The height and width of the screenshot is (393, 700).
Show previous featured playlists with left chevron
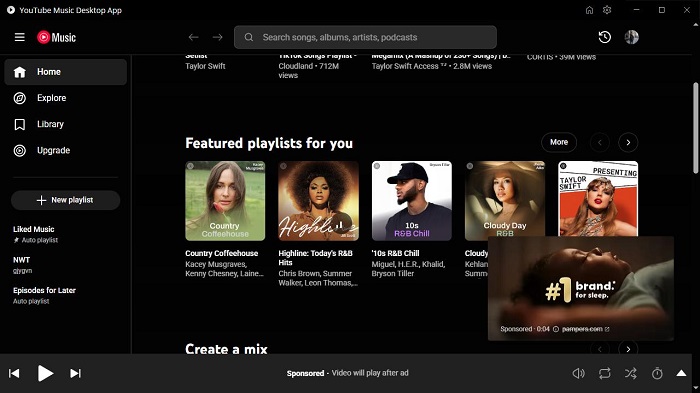pos(600,142)
